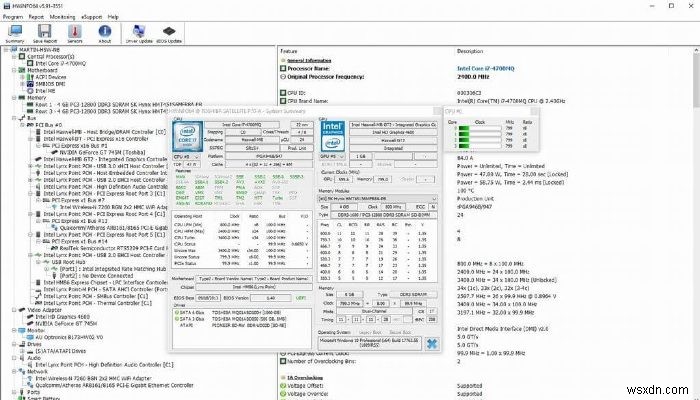
Task: Open the eSupport menu
Action: (92, 17)
